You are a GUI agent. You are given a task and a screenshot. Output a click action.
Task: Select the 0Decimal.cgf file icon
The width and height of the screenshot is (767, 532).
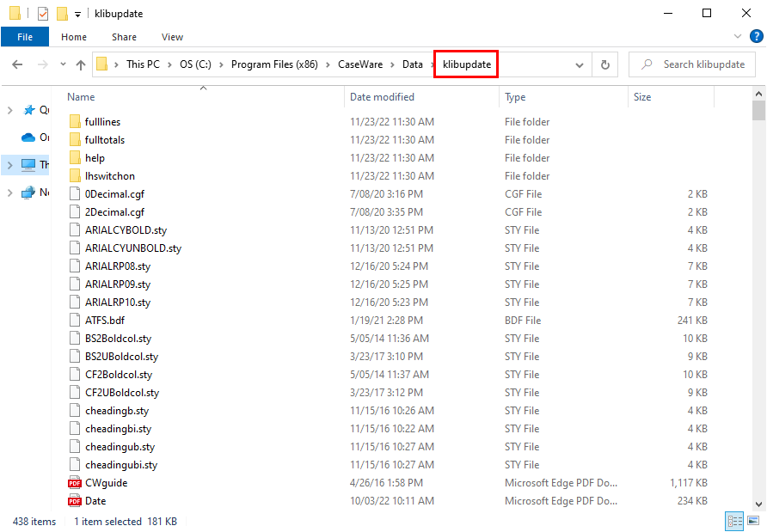coord(75,194)
